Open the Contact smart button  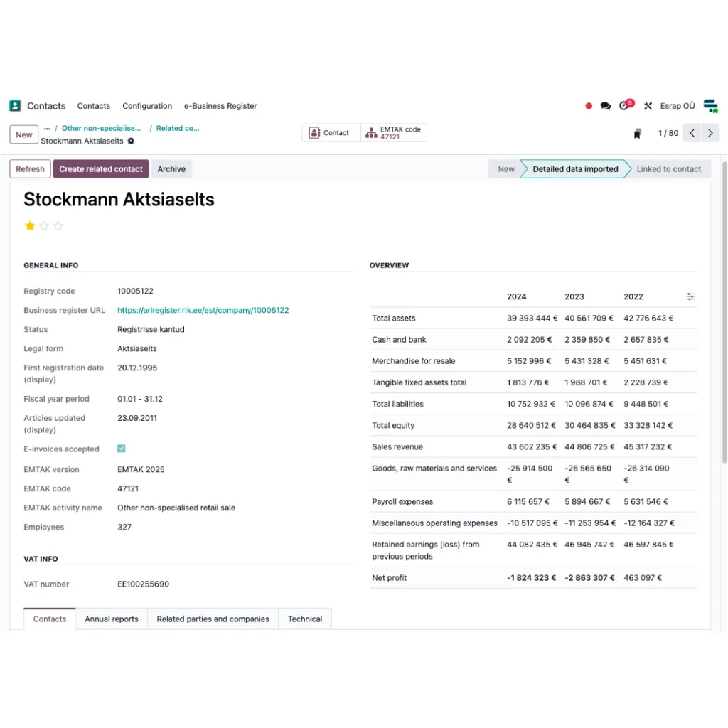[331, 133]
